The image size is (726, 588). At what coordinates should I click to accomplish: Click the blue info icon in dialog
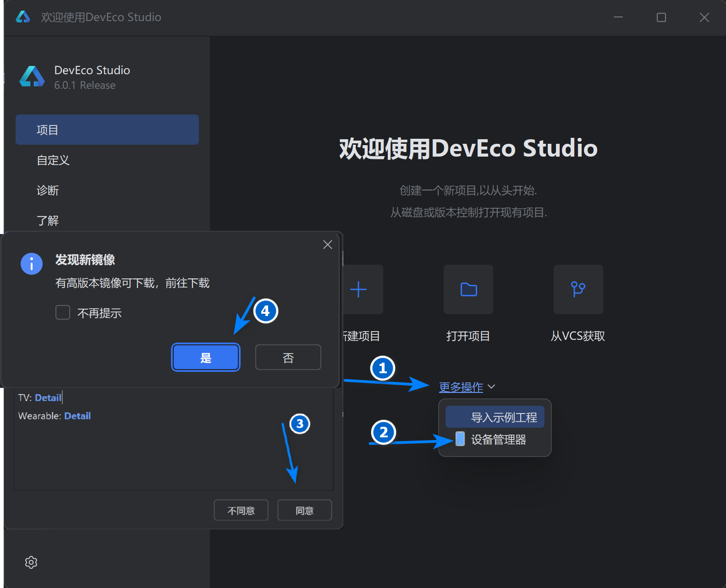click(x=32, y=264)
